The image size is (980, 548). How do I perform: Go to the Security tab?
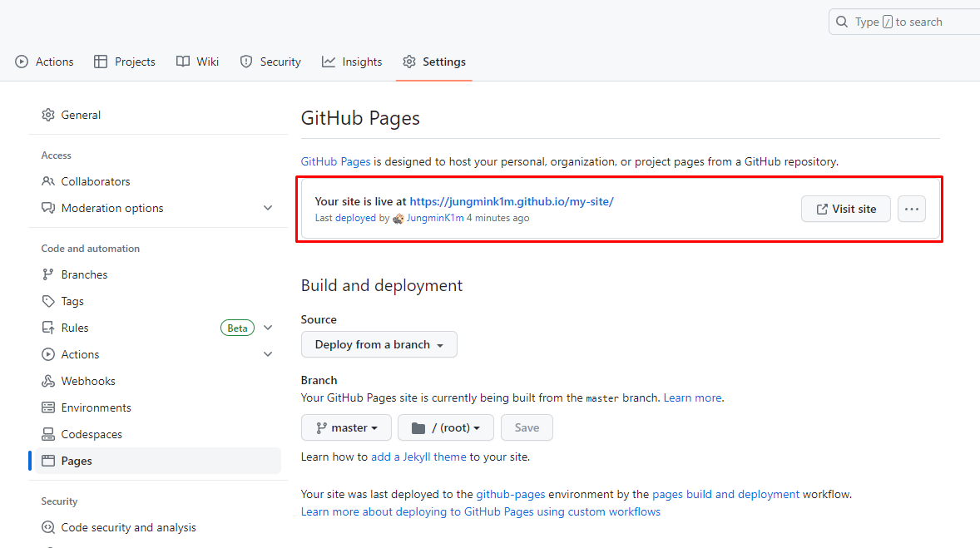click(x=270, y=62)
